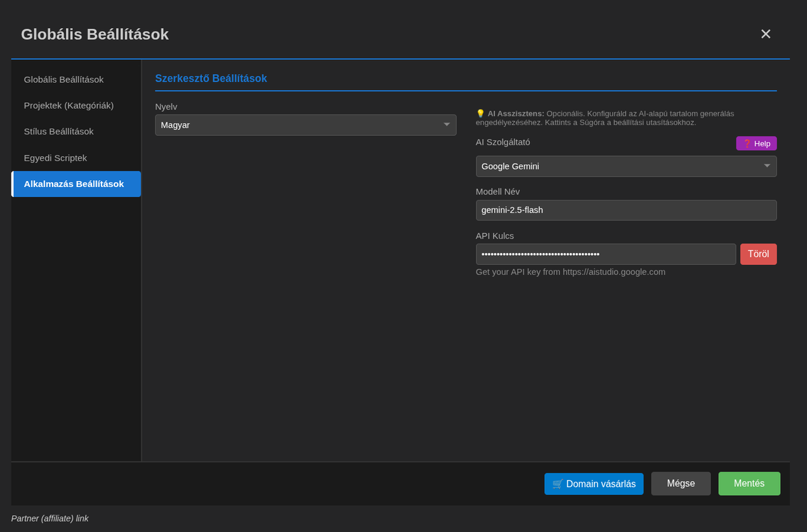Viewport: 807px width, 532px height.
Task: Open the Nyelv language dropdown
Action: click(x=305, y=125)
